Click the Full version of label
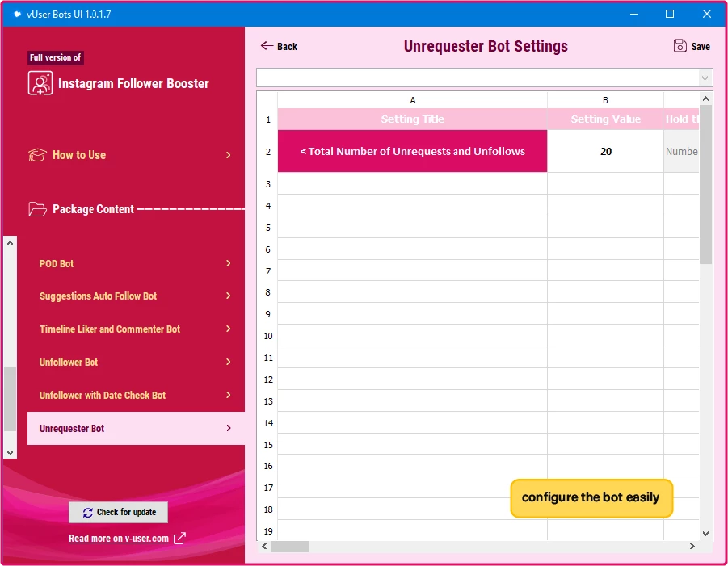This screenshot has width=728, height=566. (x=55, y=57)
